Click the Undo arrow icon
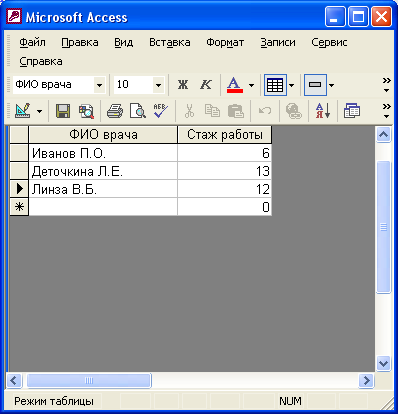398x414 pixels. [265, 111]
